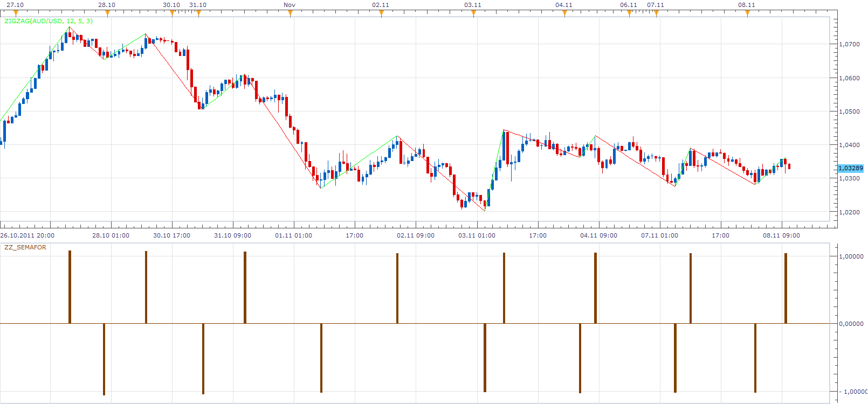Click the 0,00000 semafor axis label
The width and height of the screenshot is (868, 404).
851,324
